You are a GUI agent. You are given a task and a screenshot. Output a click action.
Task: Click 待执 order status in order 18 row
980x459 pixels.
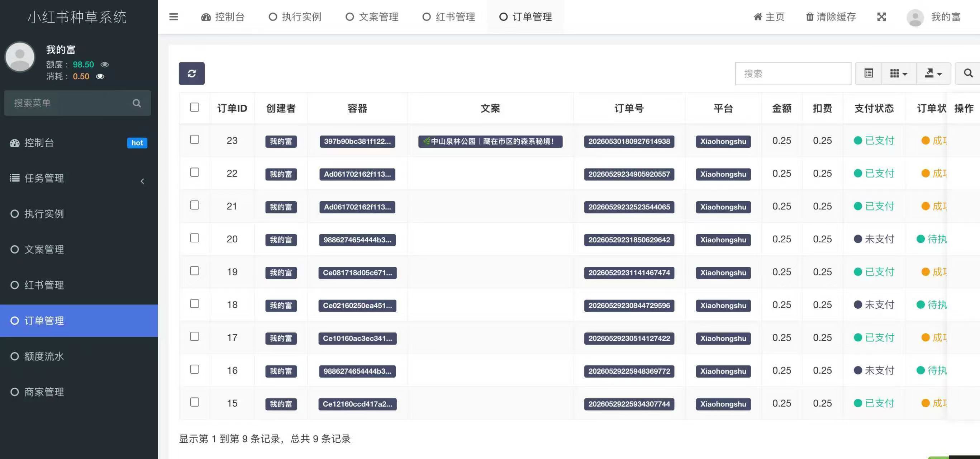[x=932, y=305]
